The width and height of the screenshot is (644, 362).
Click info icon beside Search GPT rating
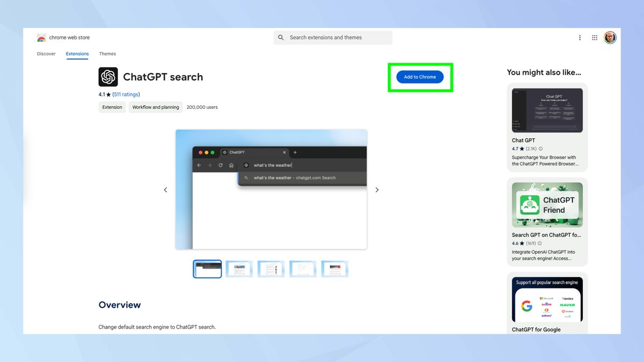[539, 243]
